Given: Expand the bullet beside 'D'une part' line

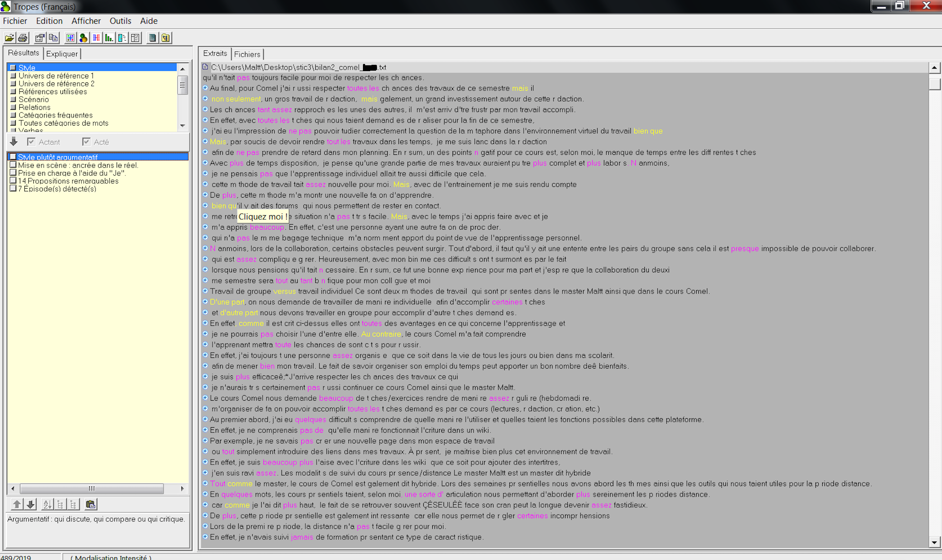Looking at the screenshot, I should tap(205, 302).
